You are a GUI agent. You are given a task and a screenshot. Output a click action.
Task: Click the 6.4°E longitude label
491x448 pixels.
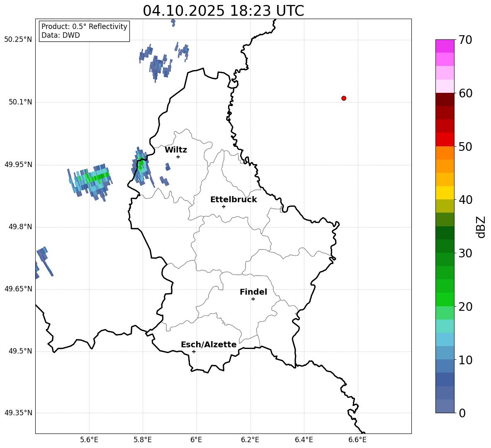coord(304,440)
